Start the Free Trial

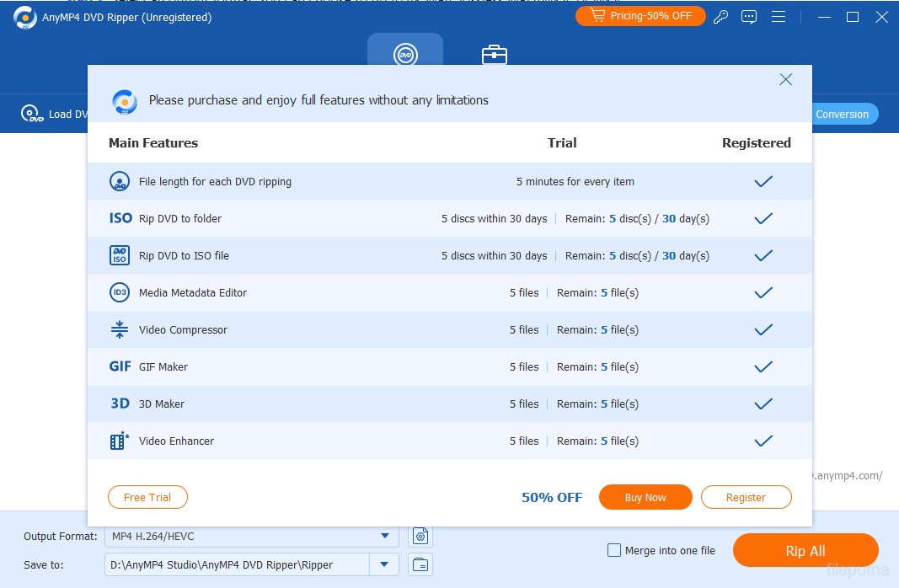[147, 498]
